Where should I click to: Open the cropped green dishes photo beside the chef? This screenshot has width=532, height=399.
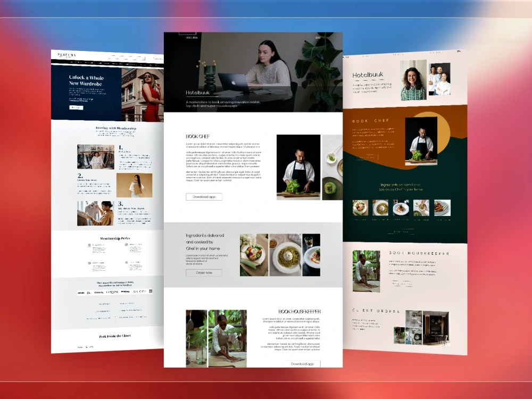[332, 167]
